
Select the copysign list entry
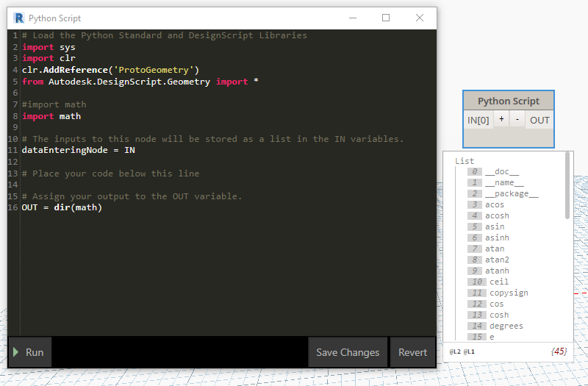click(509, 293)
